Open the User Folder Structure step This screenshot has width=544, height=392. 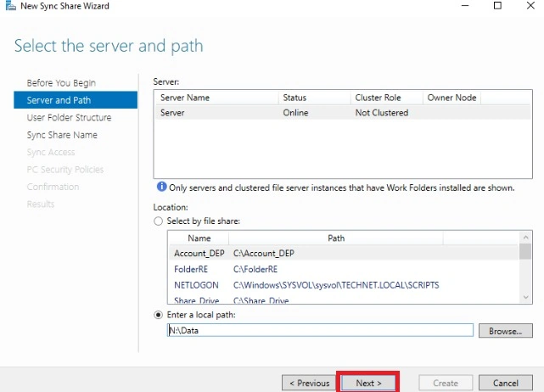point(69,118)
